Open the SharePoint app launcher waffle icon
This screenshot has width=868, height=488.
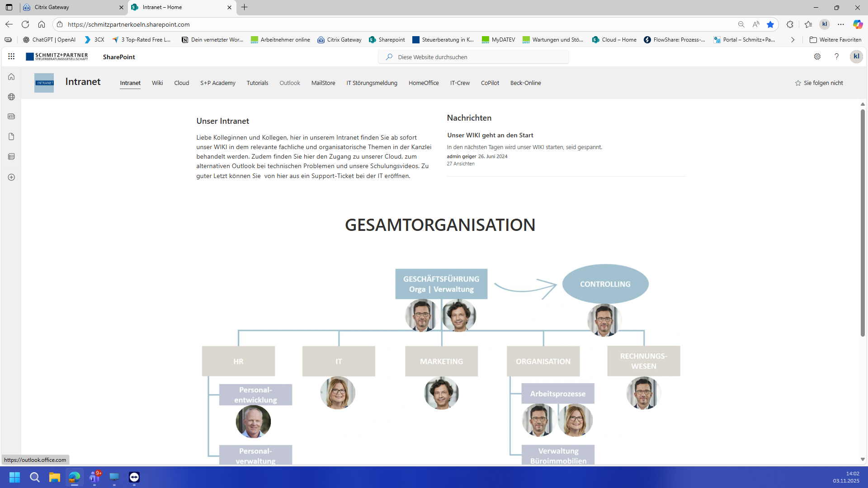11,56
